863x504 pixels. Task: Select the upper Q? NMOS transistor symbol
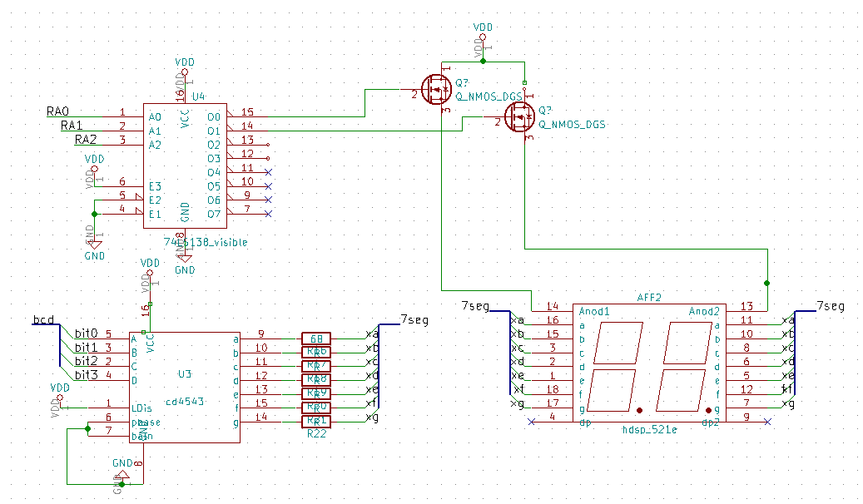(x=436, y=89)
